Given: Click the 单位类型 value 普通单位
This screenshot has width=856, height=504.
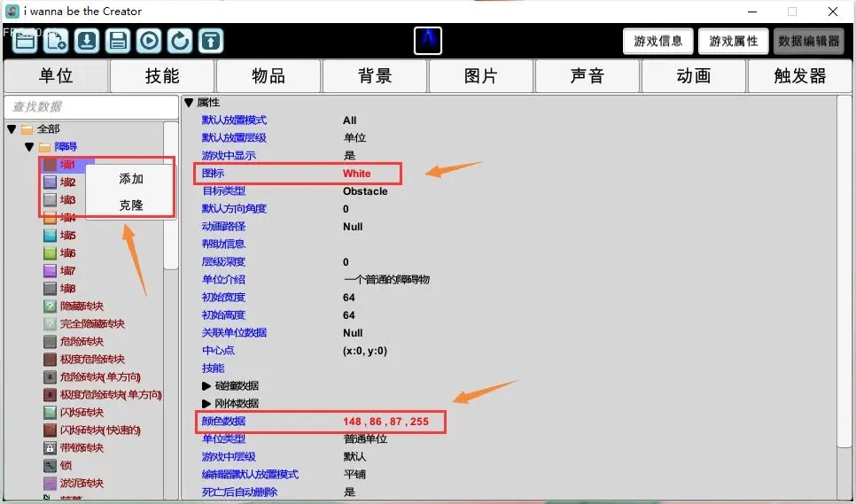Looking at the screenshot, I should 365,439.
